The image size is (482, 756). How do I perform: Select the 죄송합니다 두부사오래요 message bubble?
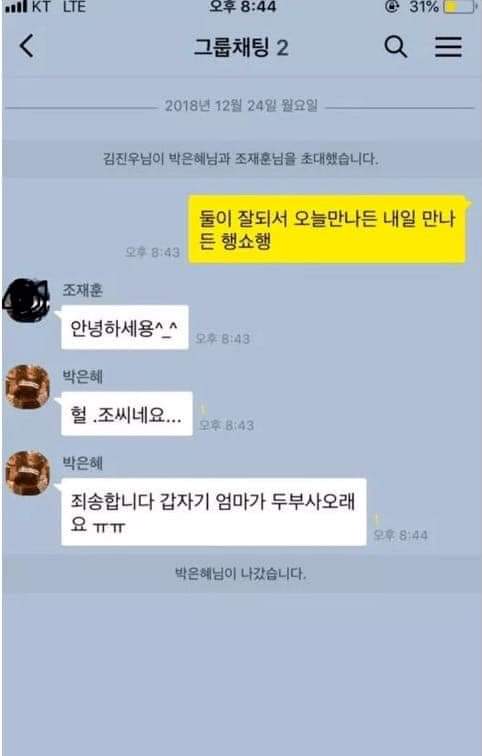pos(214,512)
